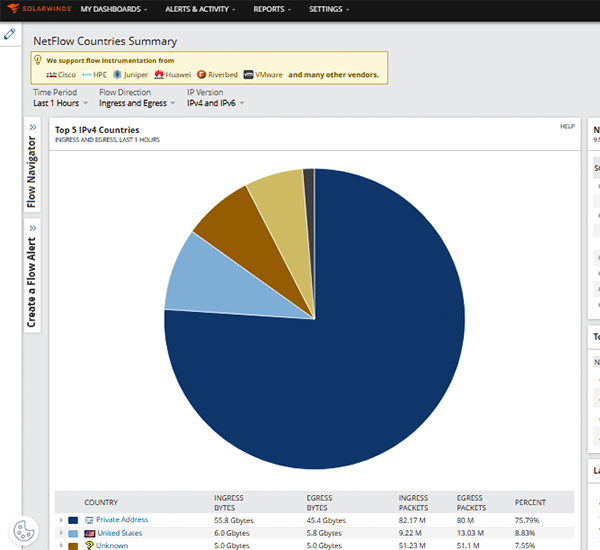
Task: Expand the United States table row
Action: click(61, 533)
